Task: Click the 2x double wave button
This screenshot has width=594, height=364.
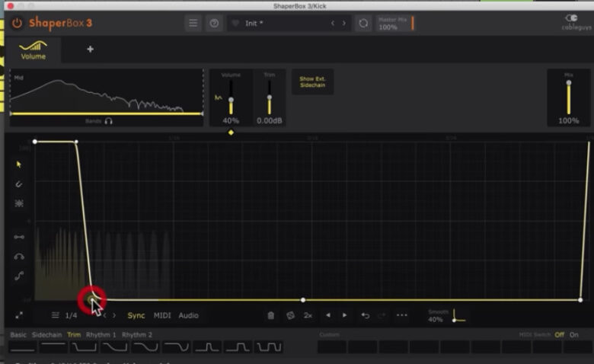Action: (x=308, y=315)
